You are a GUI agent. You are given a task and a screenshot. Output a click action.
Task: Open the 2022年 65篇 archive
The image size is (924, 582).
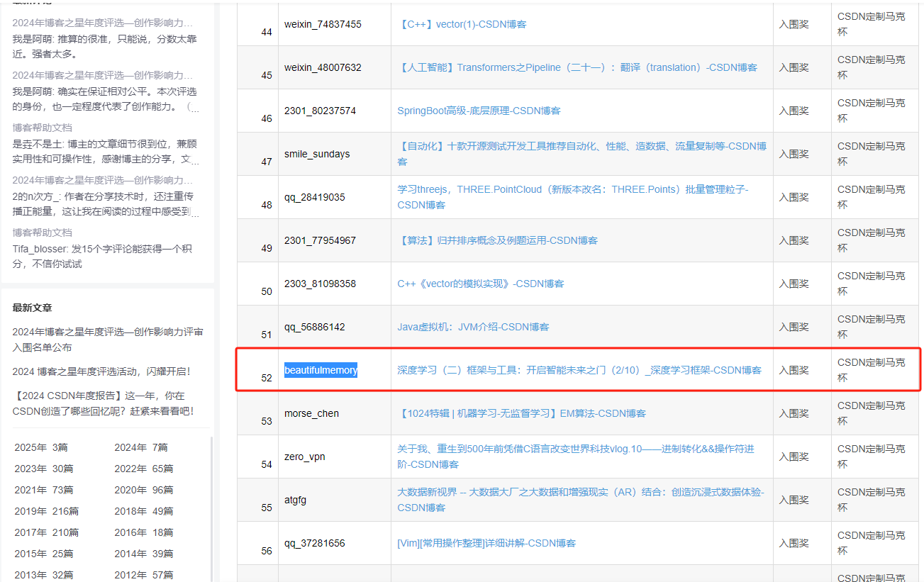point(144,469)
